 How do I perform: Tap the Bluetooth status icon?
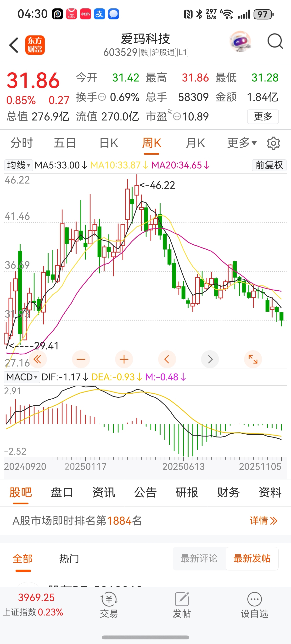(199, 14)
